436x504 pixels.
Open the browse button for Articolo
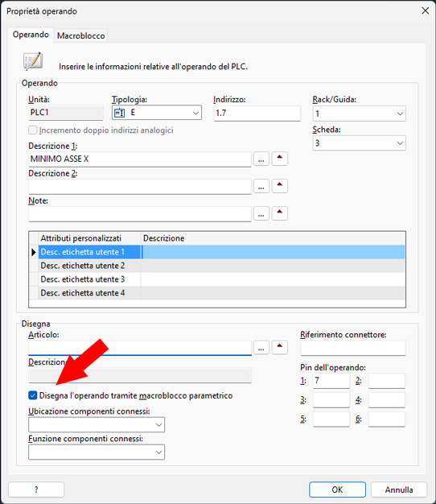coord(261,348)
